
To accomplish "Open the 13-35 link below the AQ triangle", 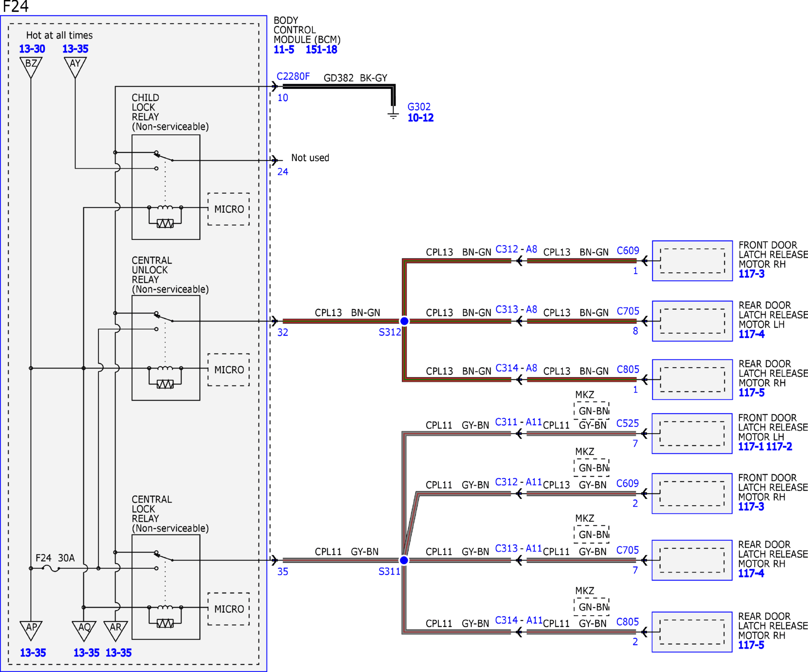I will (x=86, y=653).
